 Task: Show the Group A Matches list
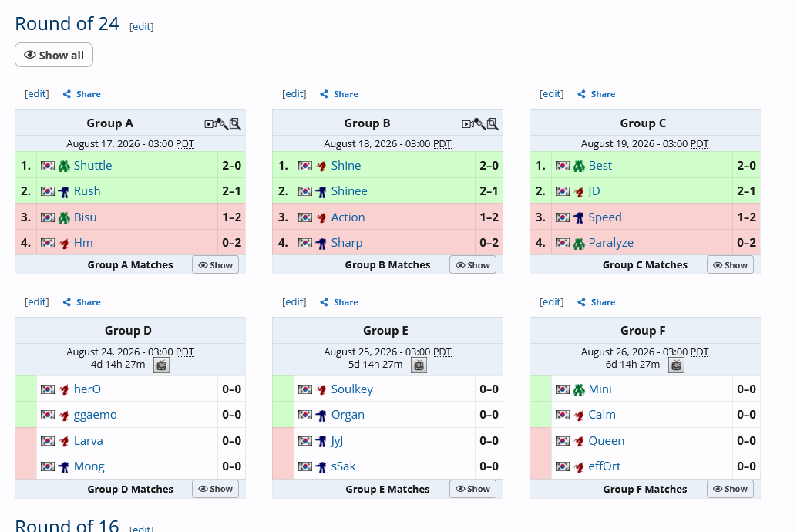click(216, 265)
